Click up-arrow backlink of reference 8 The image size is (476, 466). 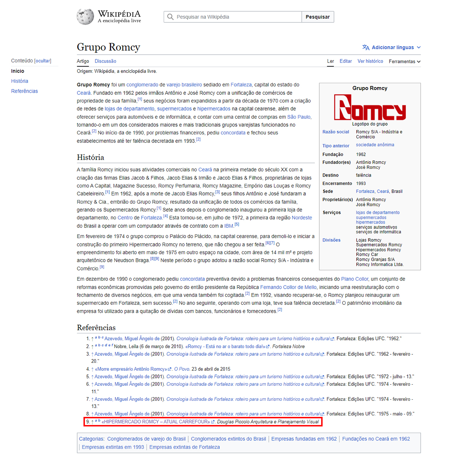[93, 414]
